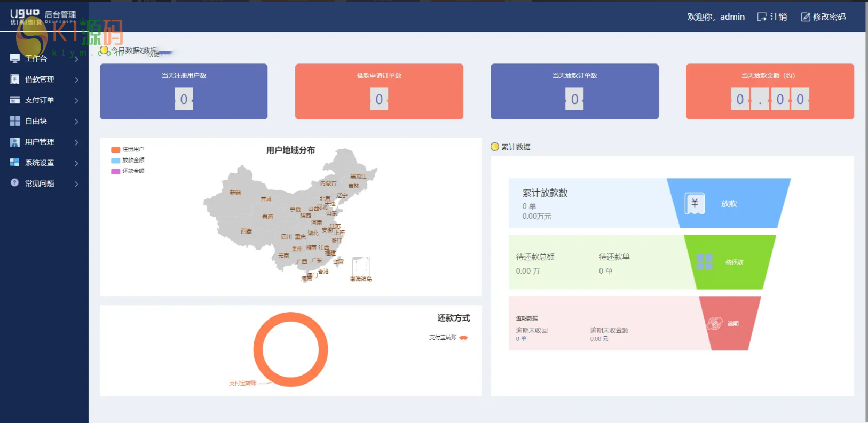Viewport: 868px width, 423px height.
Task: Click the 支付订单 card icon
Action: coord(15,100)
